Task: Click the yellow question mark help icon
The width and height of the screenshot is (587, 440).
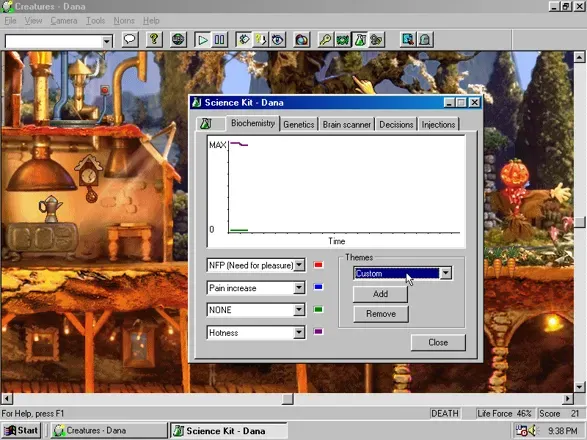Action: [x=154, y=39]
